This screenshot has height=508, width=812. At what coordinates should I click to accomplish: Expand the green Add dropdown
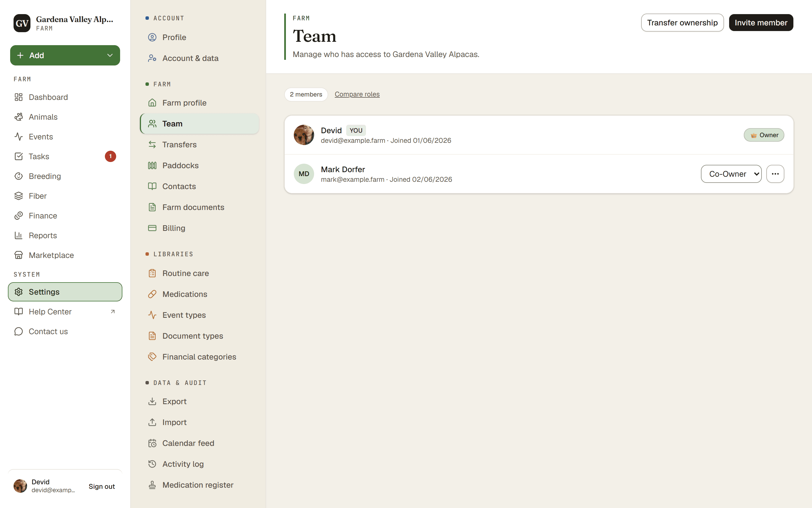click(x=65, y=55)
